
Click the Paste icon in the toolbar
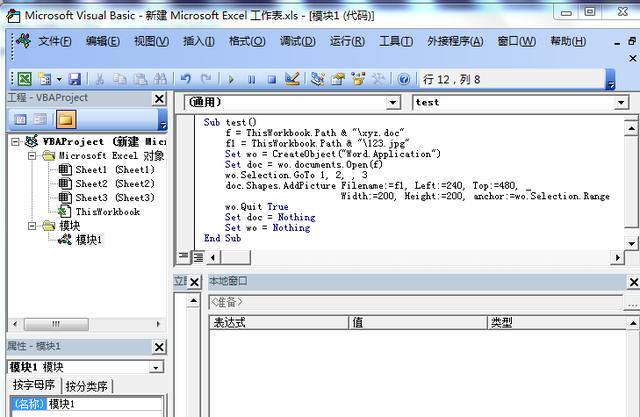pyautogui.click(x=140, y=79)
